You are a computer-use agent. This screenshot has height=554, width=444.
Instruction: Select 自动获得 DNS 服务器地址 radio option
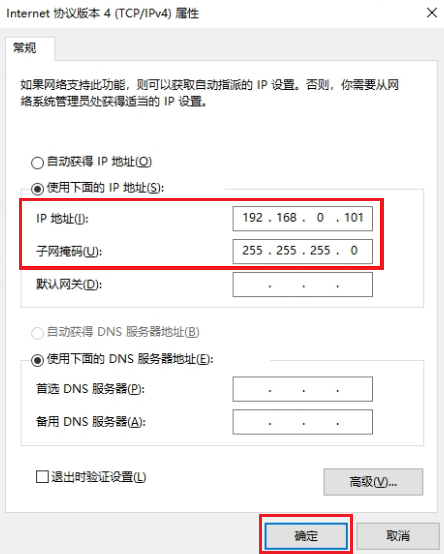(x=37, y=333)
